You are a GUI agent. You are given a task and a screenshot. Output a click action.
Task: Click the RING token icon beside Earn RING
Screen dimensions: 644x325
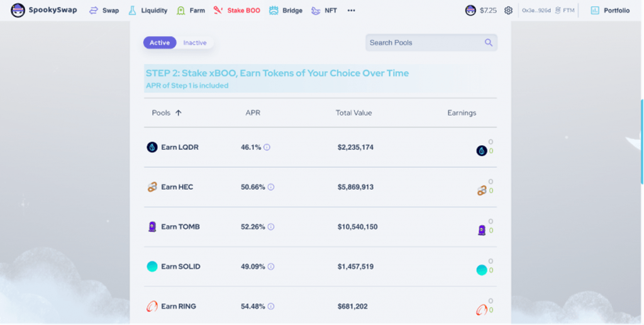[x=152, y=307]
